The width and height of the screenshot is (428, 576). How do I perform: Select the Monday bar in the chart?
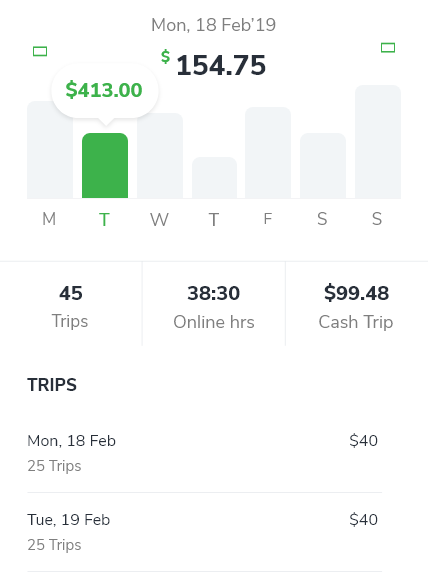pos(50,150)
